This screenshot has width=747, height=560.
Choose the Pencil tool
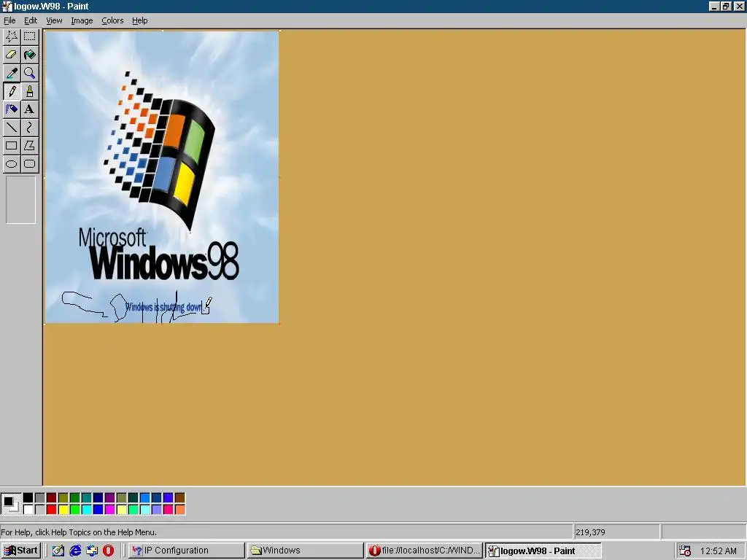[12, 91]
